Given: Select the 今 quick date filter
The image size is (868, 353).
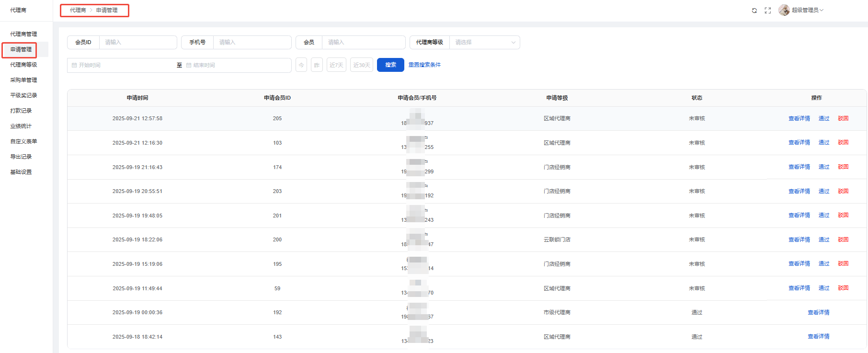Looking at the screenshot, I should [301, 65].
